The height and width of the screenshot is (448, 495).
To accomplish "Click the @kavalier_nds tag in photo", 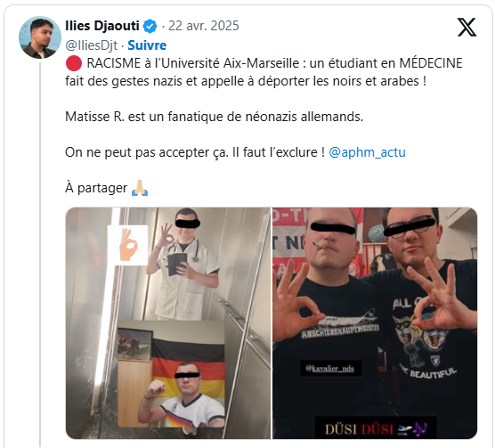I will (330, 368).
